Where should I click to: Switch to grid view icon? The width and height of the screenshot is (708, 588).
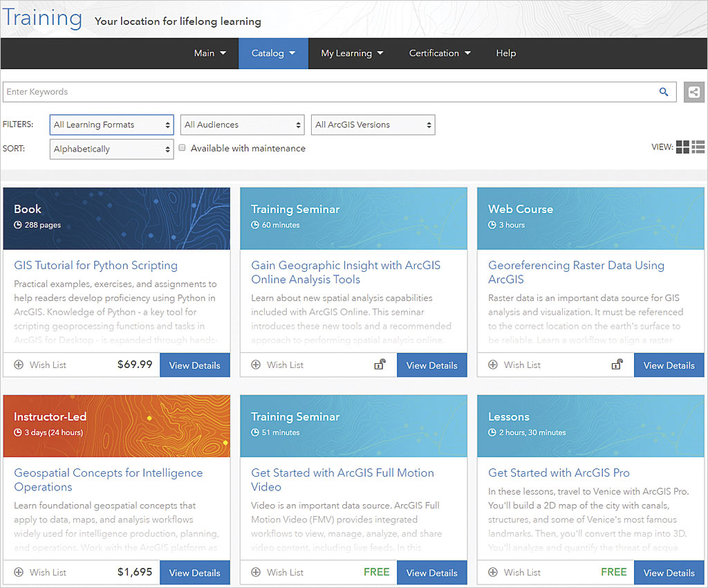[x=682, y=147]
